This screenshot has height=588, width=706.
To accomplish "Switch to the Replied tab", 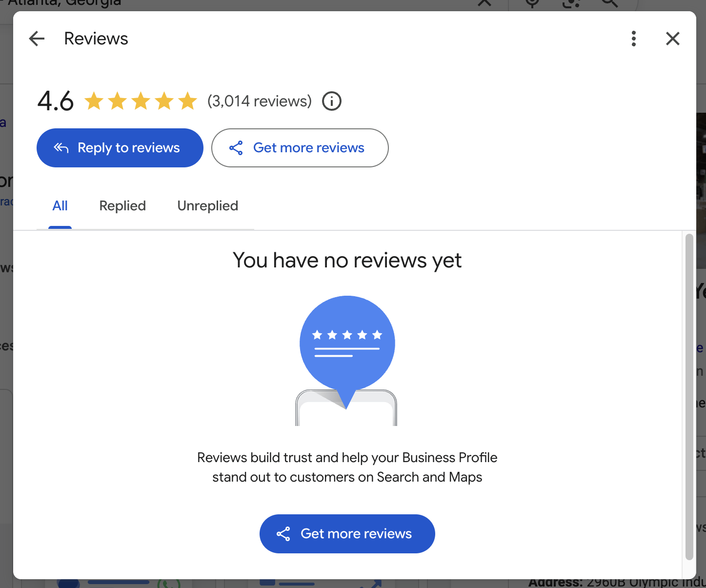I will (122, 206).
